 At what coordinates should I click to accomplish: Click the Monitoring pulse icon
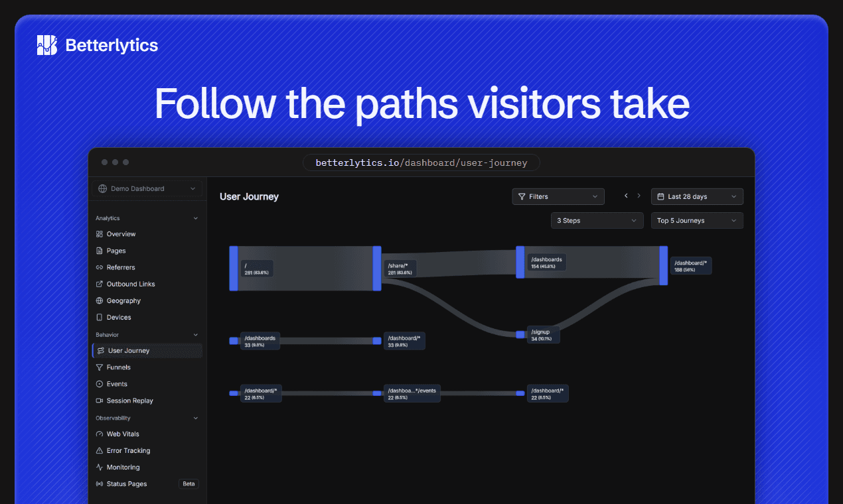(100, 468)
